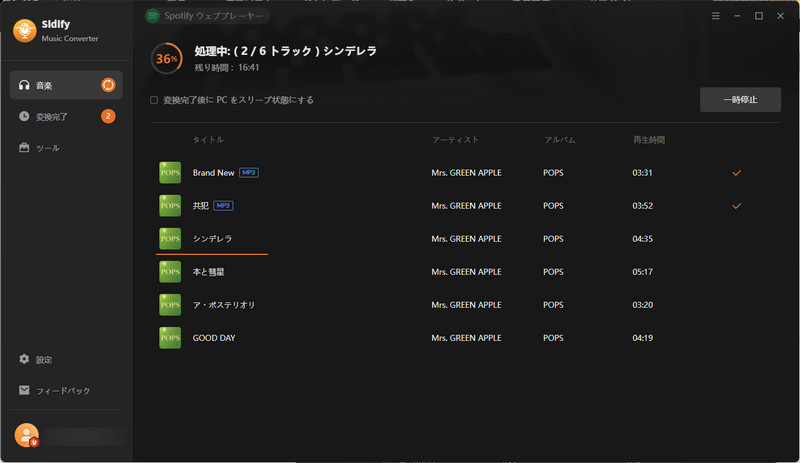Viewport: 800px width, 463px height.
Task: Click the gear icon beside 設定
Action: [x=24, y=359]
